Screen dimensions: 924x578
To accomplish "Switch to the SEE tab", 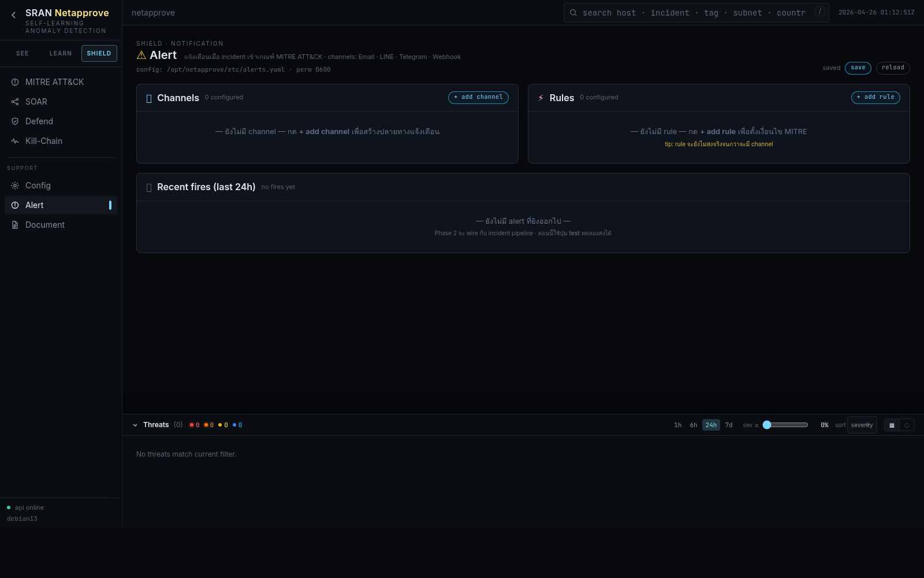I will 23,53.
